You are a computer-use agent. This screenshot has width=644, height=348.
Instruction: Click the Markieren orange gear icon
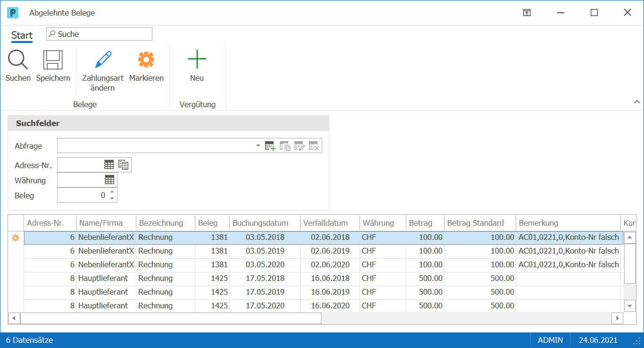tap(146, 60)
